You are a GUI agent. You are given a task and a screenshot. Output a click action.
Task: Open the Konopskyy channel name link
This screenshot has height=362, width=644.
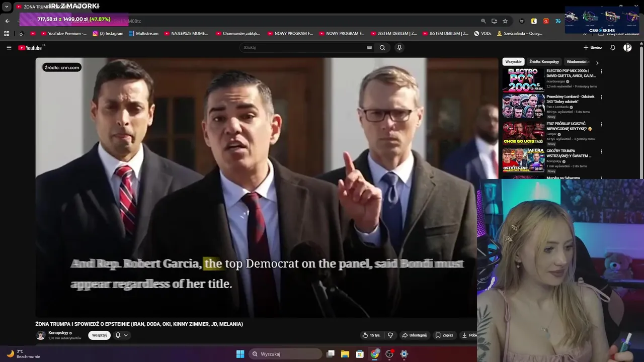[x=58, y=333]
